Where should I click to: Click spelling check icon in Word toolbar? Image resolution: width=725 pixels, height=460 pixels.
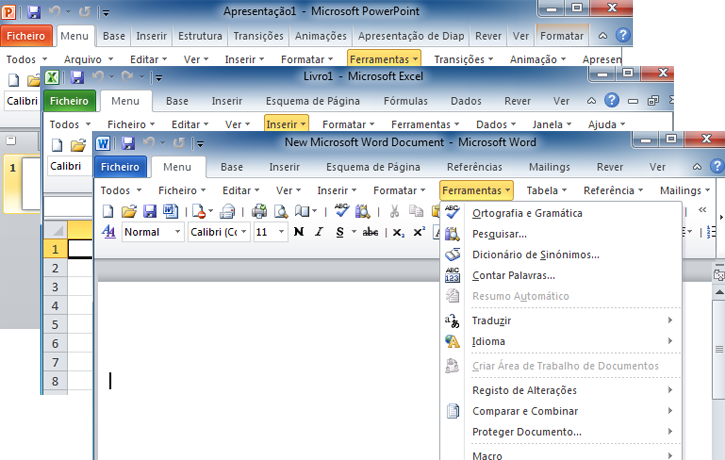(342, 211)
